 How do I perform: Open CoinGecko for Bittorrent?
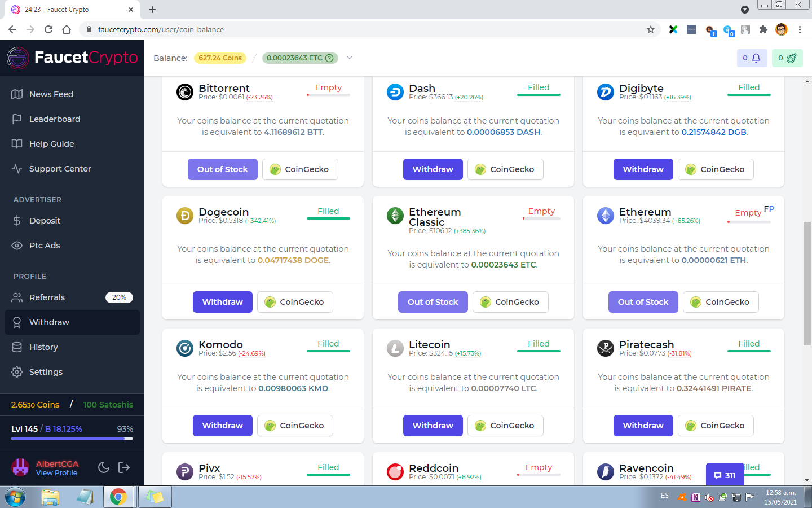(300, 169)
